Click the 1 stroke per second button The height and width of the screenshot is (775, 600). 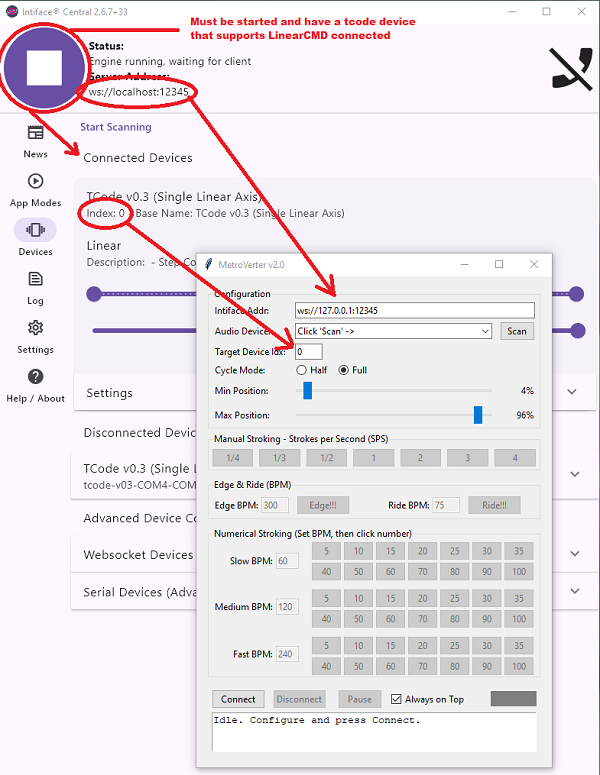[x=374, y=458]
